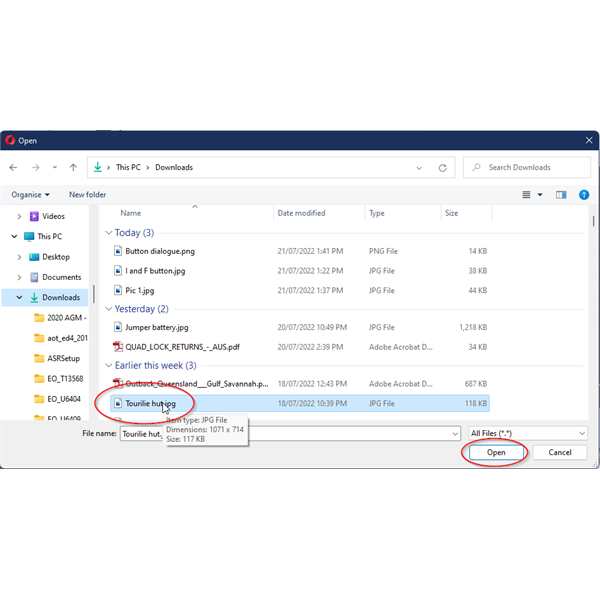The height and width of the screenshot is (600, 600).
Task: Click the Button dialogue.png file icon
Action: pos(118,251)
